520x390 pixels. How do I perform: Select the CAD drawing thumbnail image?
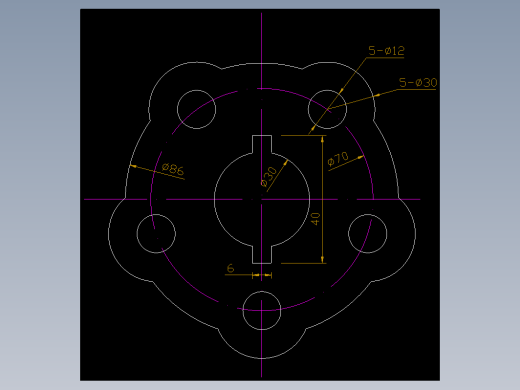[260, 195]
